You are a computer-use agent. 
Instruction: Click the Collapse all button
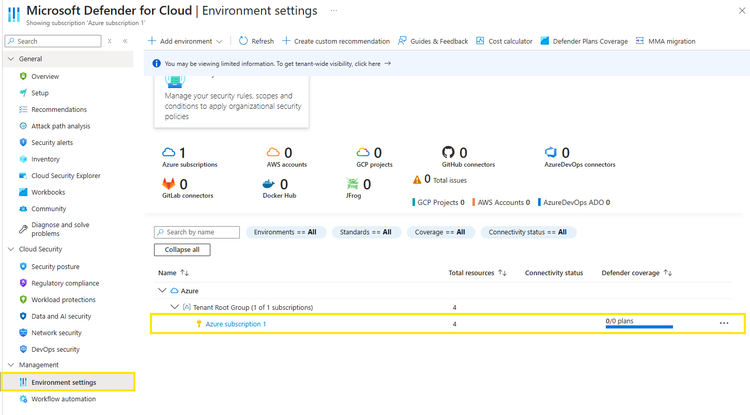[x=182, y=250]
